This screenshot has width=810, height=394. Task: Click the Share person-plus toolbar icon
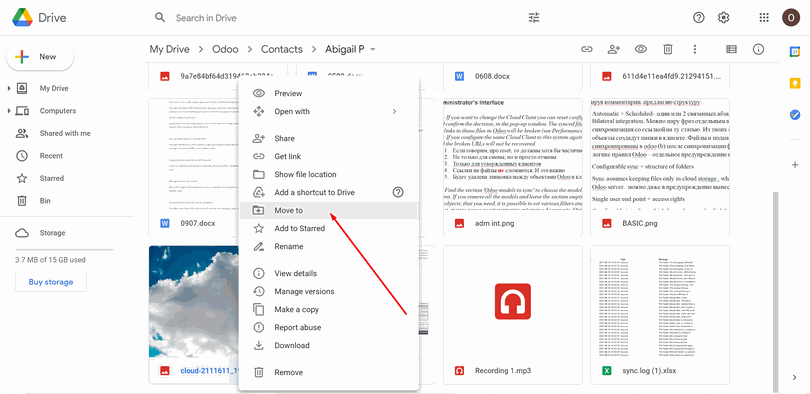point(614,49)
